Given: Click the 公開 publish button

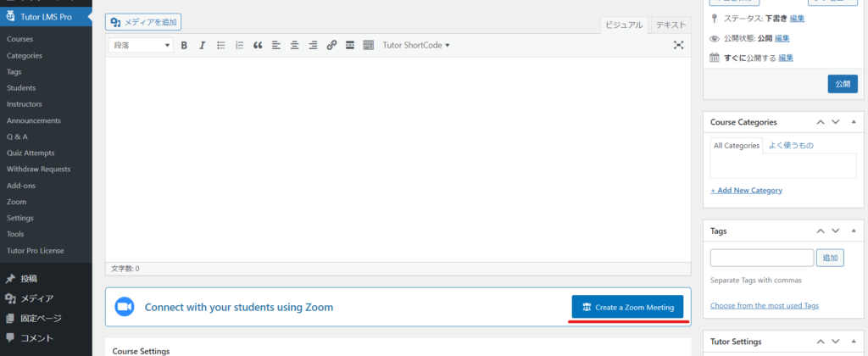Looking at the screenshot, I should pyautogui.click(x=842, y=84).
